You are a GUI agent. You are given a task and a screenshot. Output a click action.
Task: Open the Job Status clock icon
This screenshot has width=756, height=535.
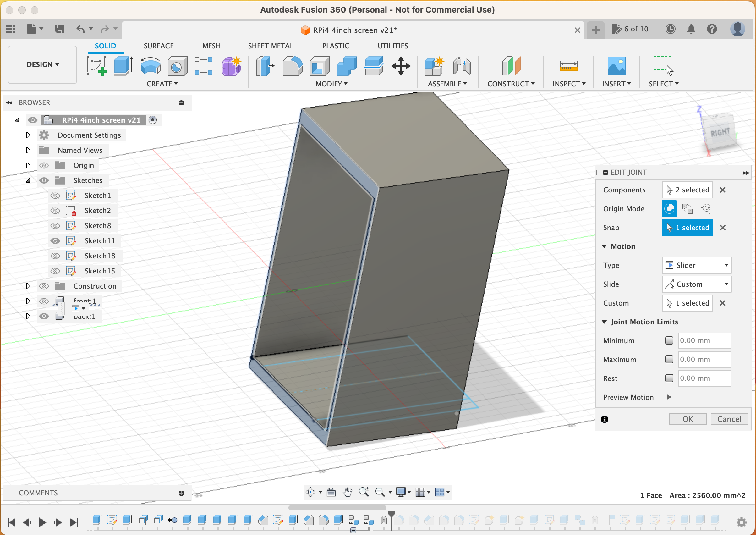670,29
